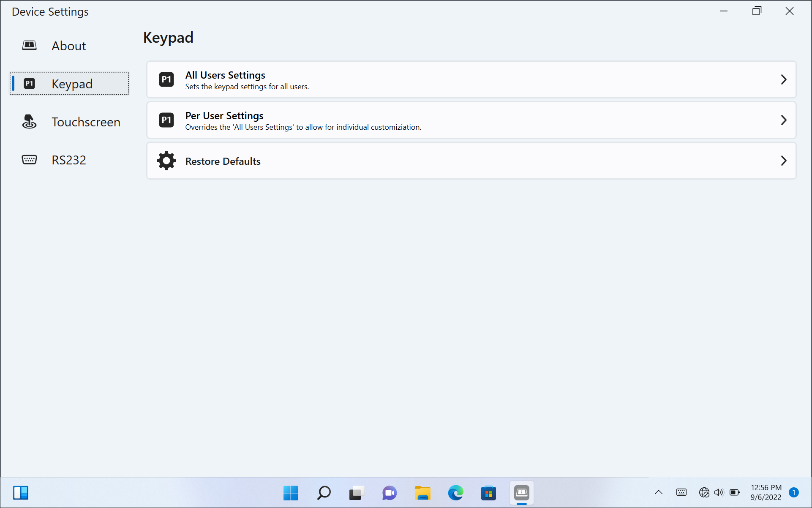This screenshot has width=812, height=508.
Task: Click the About sidebar device icon
Action: 29,45
